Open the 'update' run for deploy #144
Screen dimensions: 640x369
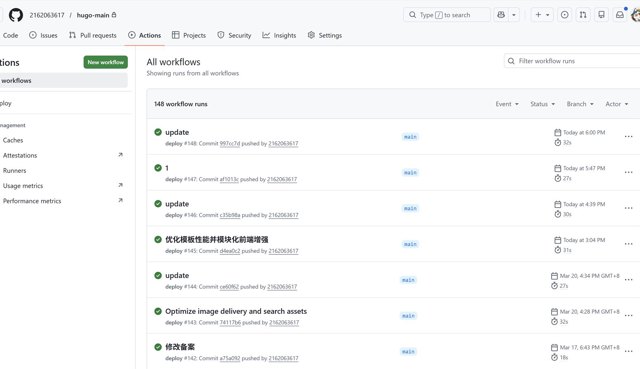point(177,276)
